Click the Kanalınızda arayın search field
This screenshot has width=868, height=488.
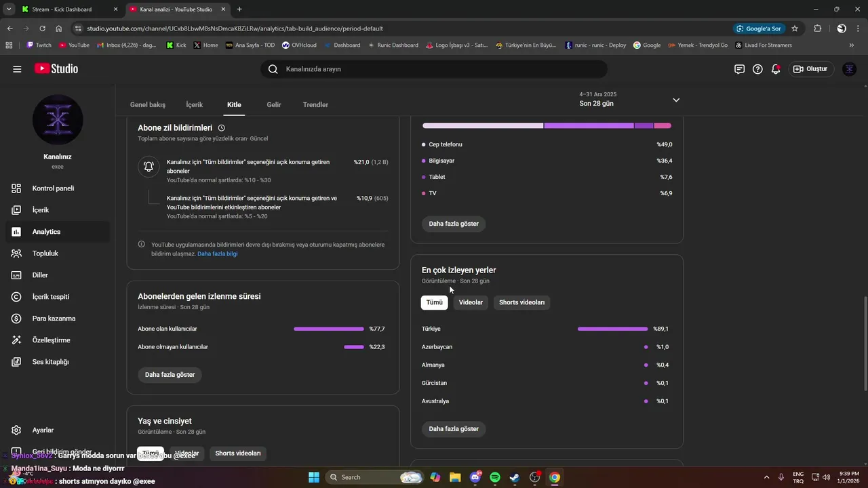click(x=434, y=69)
